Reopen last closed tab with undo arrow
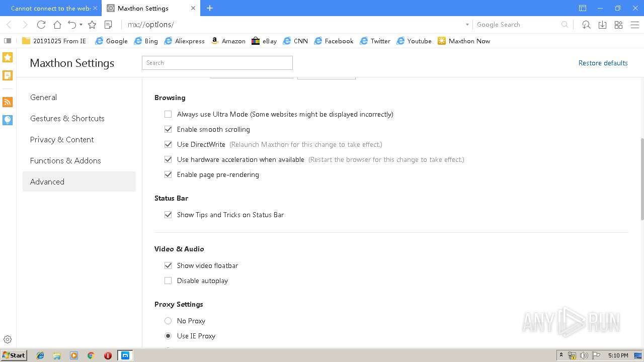 (x=72, y=25)
